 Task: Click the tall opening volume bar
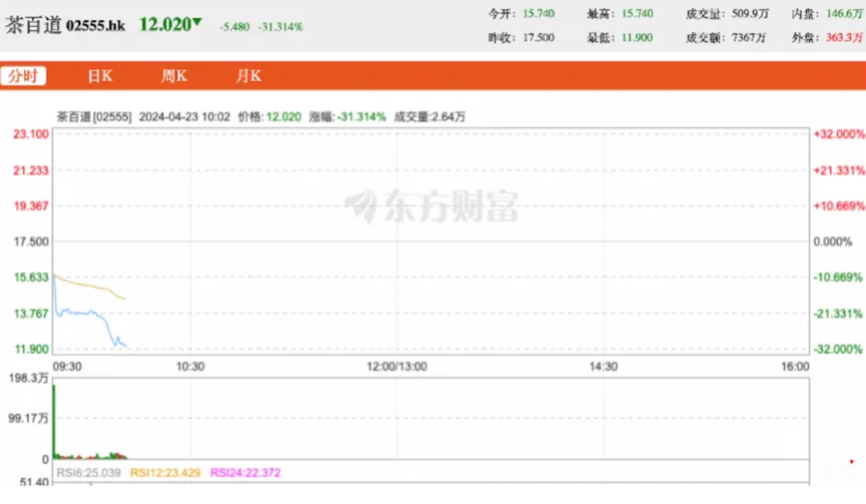(53, 421)
